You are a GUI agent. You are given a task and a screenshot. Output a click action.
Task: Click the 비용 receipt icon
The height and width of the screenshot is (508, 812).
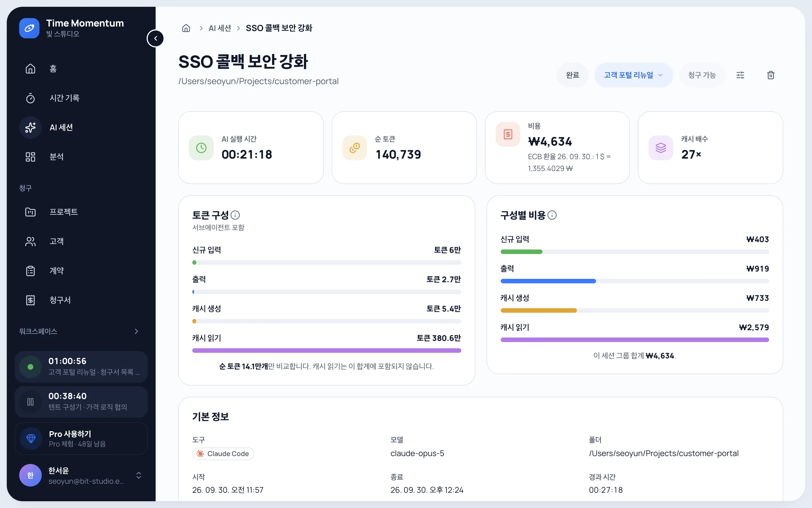coord(508,134)
